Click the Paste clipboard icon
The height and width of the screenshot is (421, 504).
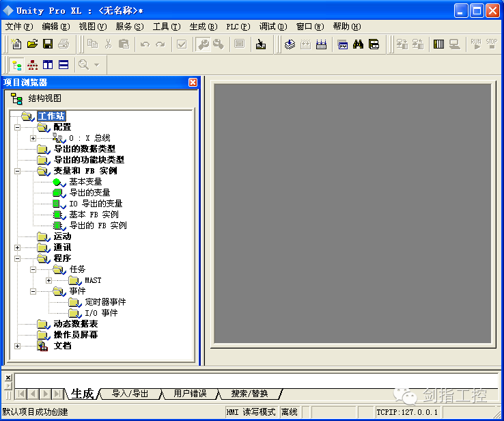click(x=124, y=44)
